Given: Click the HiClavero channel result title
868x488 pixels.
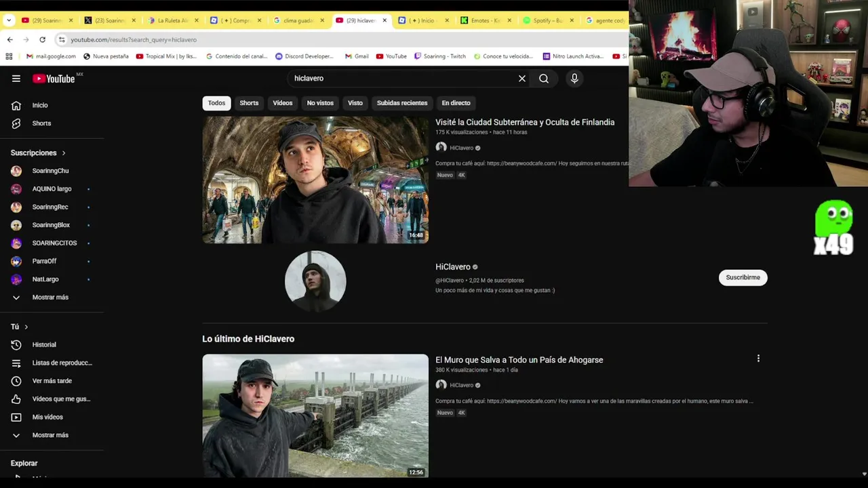Looking at the screenshot, I should pyautogui.click(x=452, y=267).
